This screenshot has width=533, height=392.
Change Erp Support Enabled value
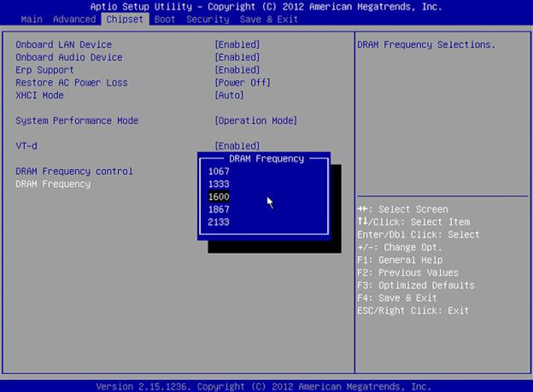[237, 70]
